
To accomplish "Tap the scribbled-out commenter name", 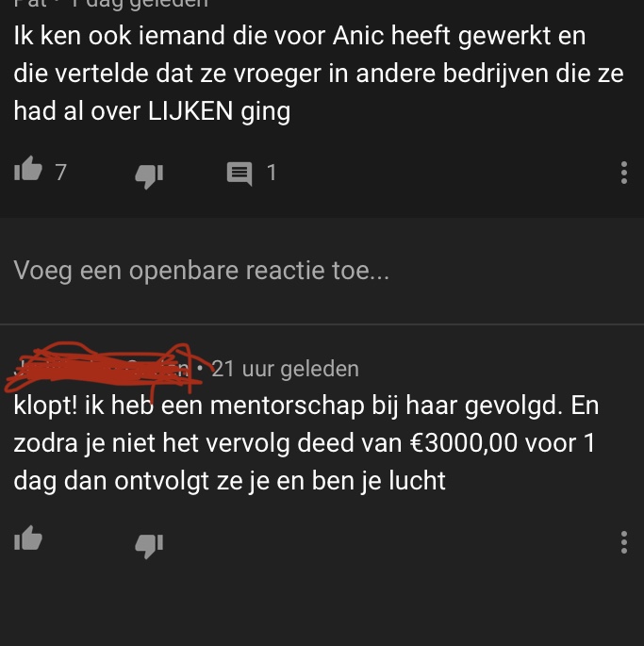I will (x=103, y=367).
